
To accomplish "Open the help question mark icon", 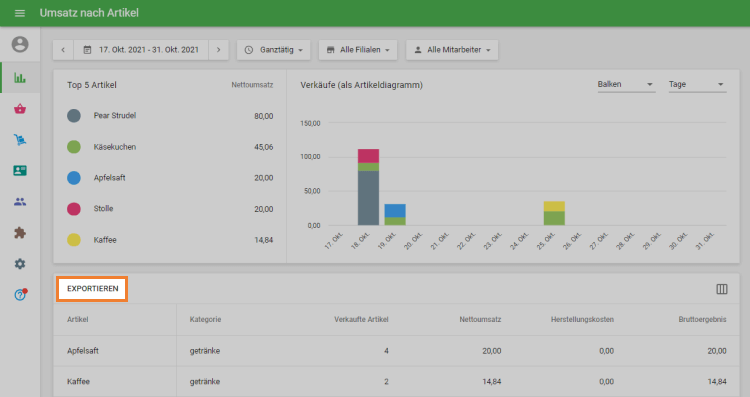I will pos(20,295).
